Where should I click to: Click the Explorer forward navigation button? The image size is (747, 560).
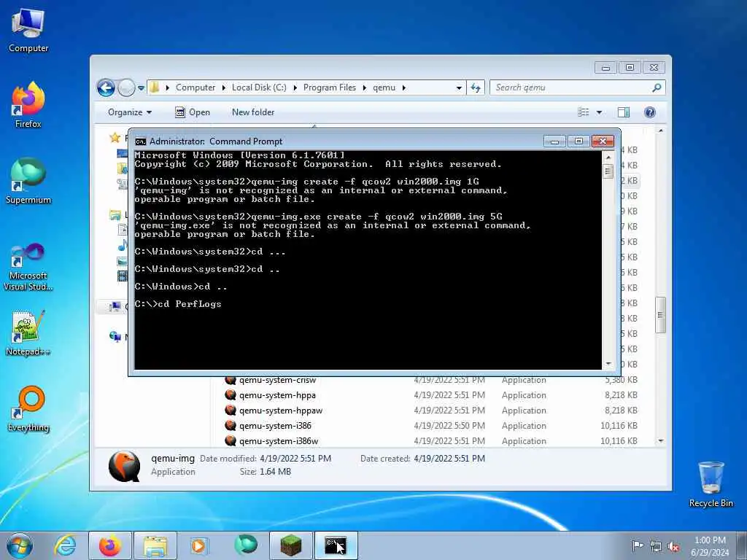tap(126, 87)
